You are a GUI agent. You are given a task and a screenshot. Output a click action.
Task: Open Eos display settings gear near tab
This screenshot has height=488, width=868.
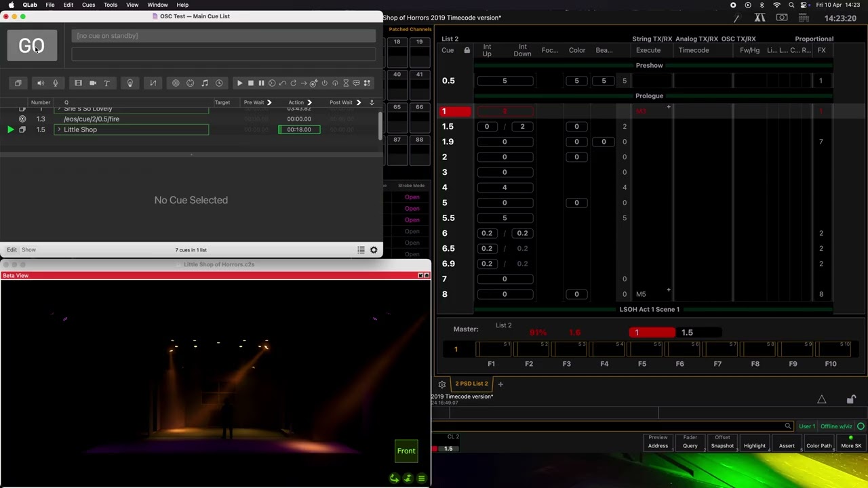(442, 384)
